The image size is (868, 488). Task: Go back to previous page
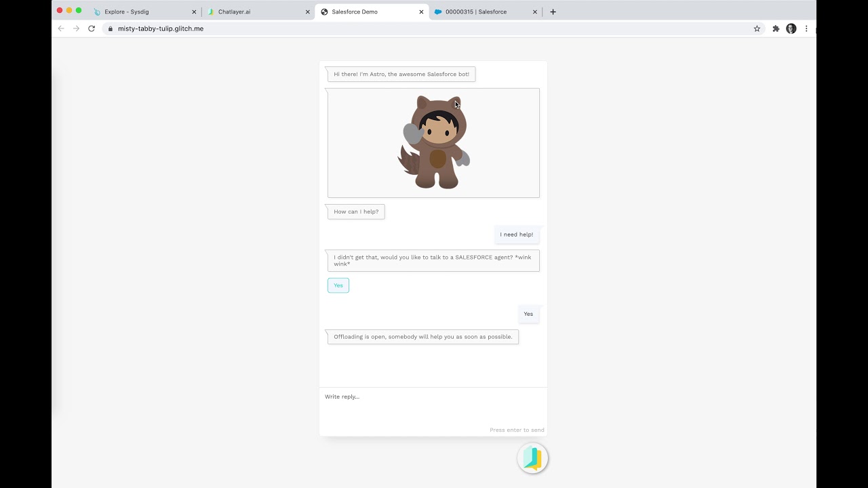[x=61, y=28]
